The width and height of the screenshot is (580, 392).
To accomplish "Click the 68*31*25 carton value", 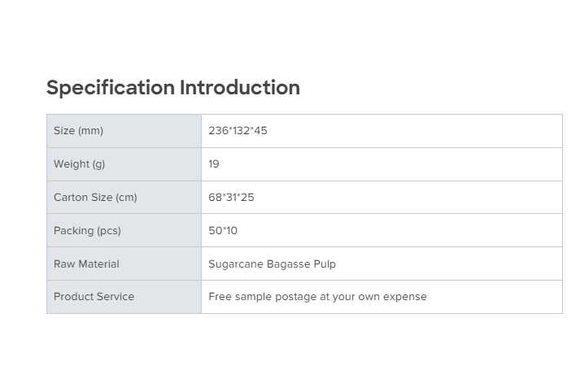I will pos(231,198).
